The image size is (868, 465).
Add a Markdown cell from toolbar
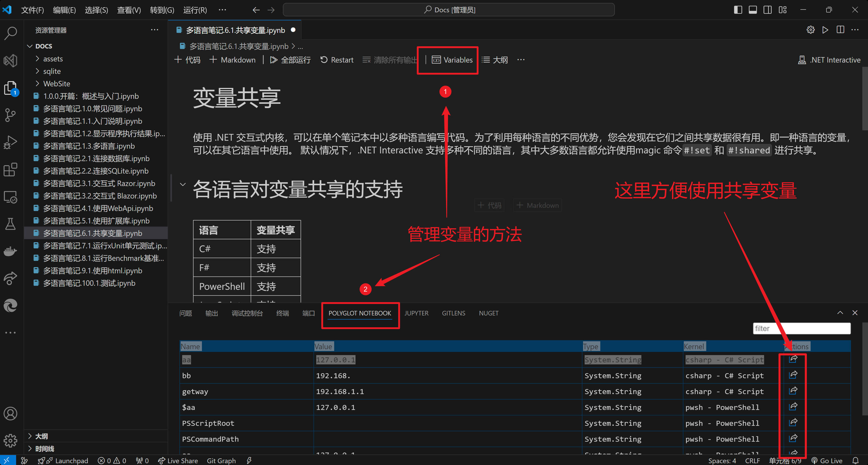coord(232,60)
